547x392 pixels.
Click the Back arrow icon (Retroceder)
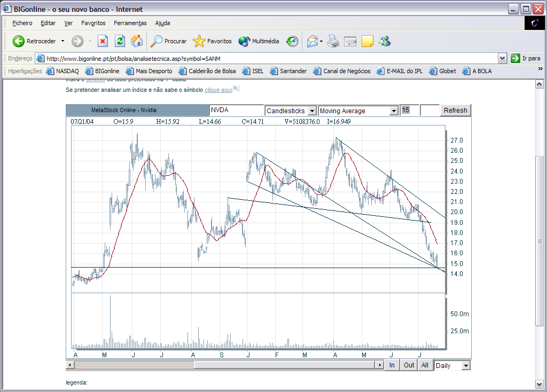click(19, 41)
